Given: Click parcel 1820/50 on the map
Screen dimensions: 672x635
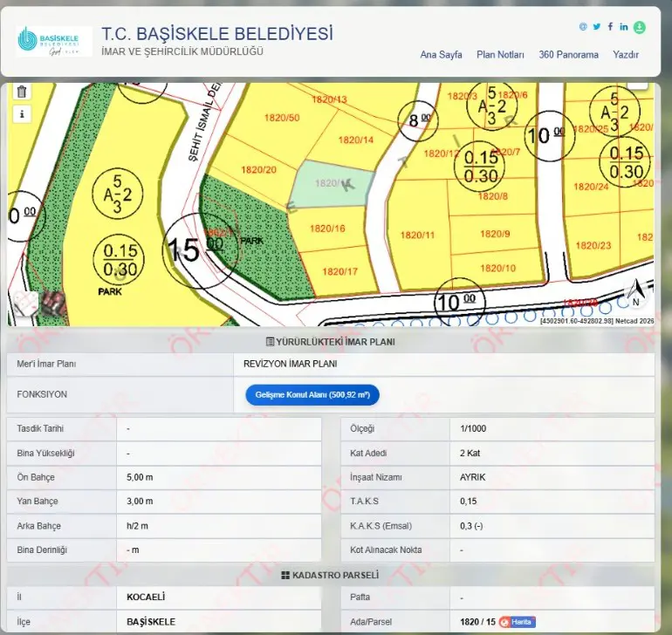Looking at the screenshot, I should [282, 118].
